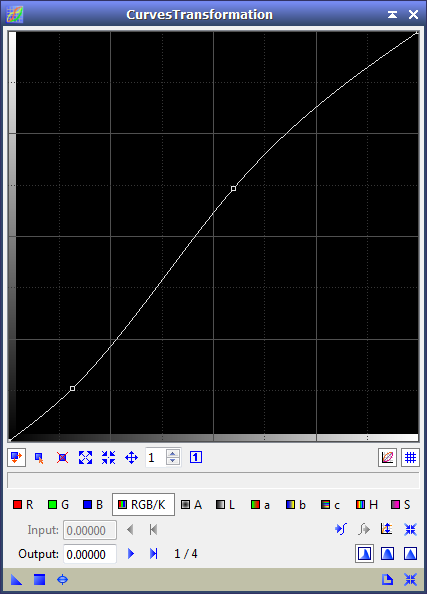
Task: Click the zoom factor value field
Action: tap(156, 458)
